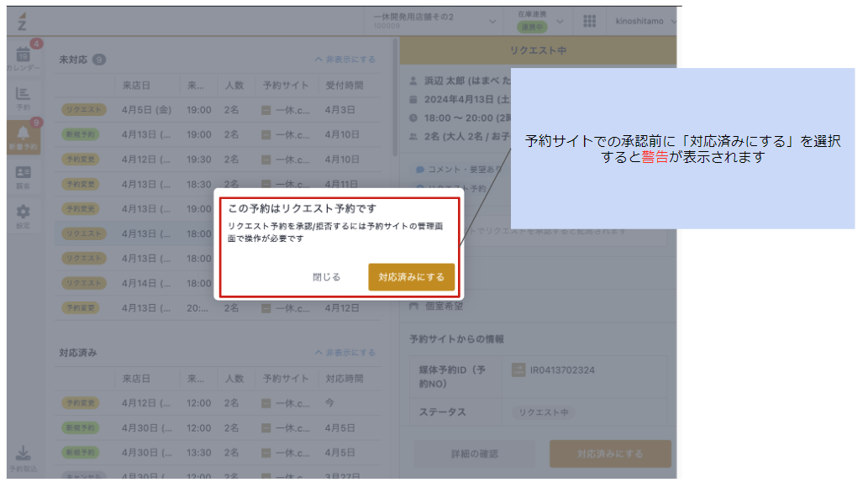Click the 対応済みにする button in the dialog
868x482 pixels.
[411, 277]
